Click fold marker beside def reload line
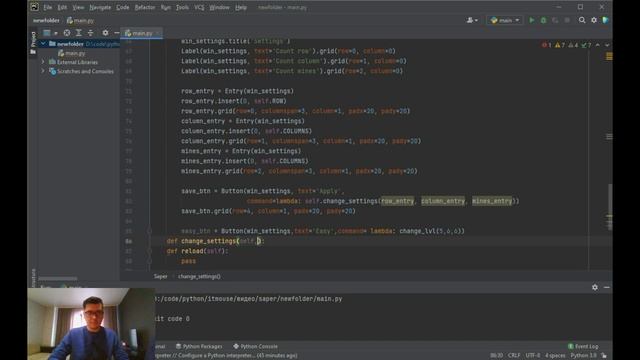Image resolution: width=640 pixels, height=360 pixels. tap(149, 251)
